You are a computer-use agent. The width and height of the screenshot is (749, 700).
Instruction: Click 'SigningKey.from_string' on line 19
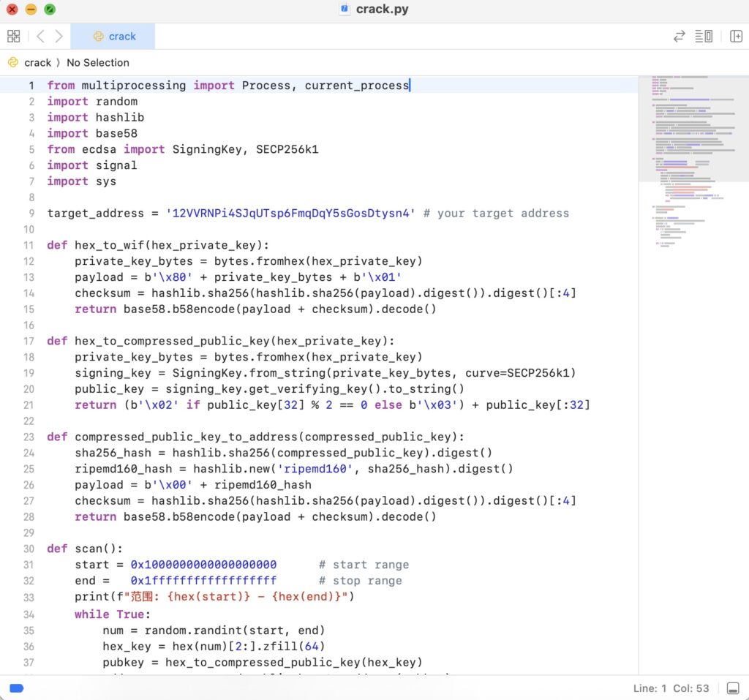click(x=249, y=373)
